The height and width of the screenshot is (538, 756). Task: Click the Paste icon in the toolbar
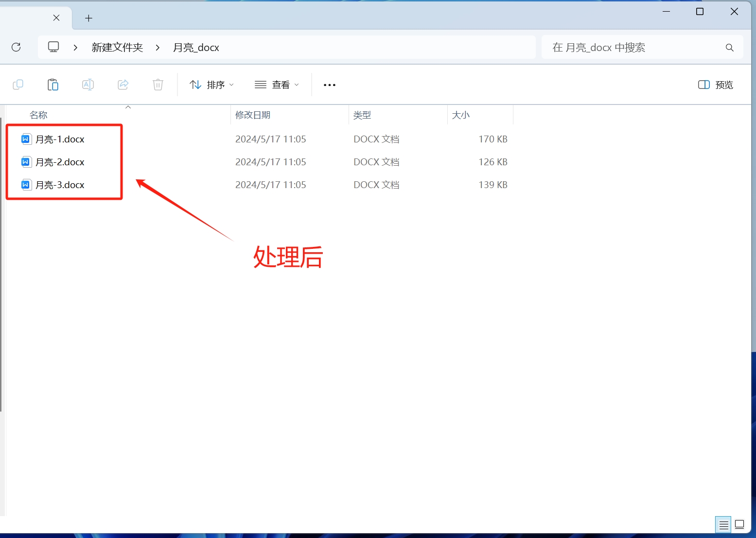pyautogui.click(x=53, y=84)
